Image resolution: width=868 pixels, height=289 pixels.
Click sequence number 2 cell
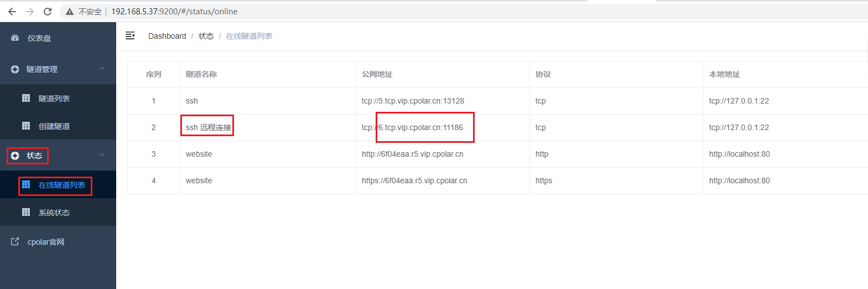[x=154, y=127]
